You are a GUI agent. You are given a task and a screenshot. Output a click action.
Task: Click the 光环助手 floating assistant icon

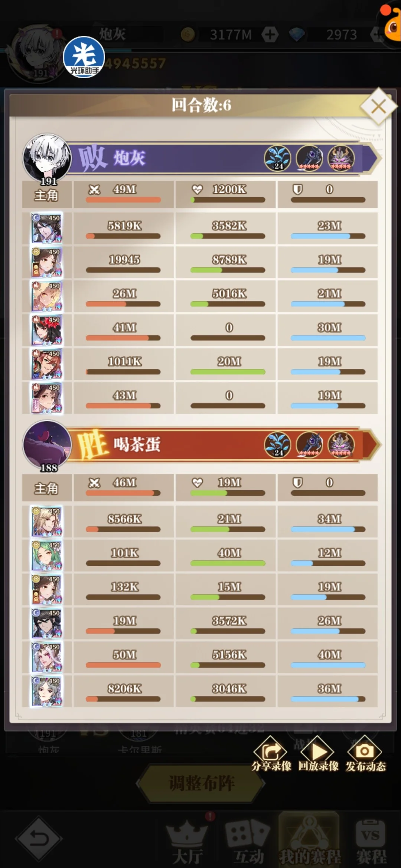[84, 57]
